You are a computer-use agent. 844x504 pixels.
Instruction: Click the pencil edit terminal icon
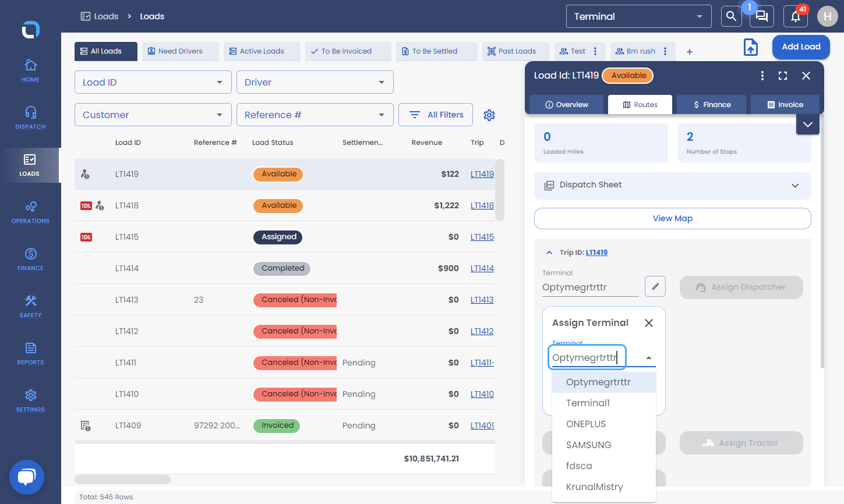[x=655, y=286]
